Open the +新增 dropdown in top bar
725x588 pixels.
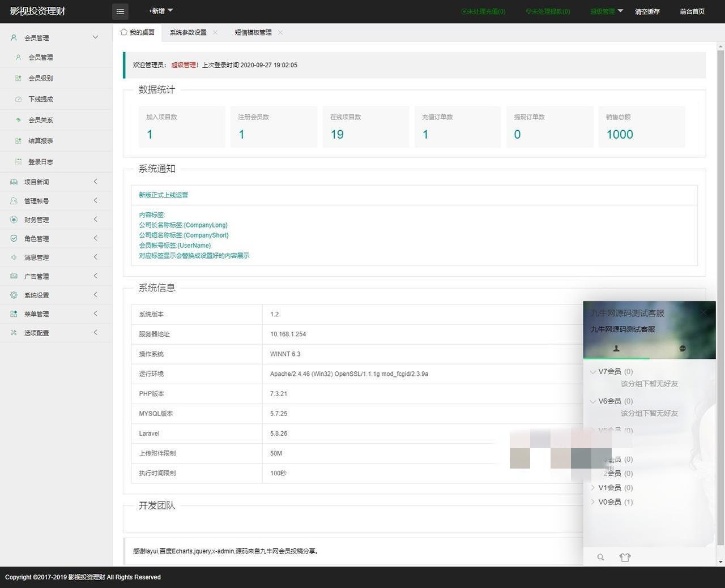click(x=161, y=11)
